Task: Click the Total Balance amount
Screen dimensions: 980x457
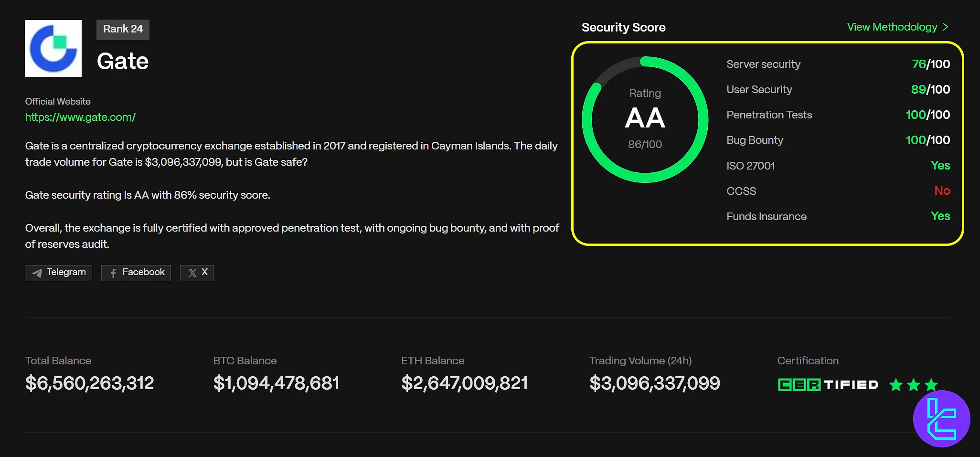Action: click(x=90, y=383)
